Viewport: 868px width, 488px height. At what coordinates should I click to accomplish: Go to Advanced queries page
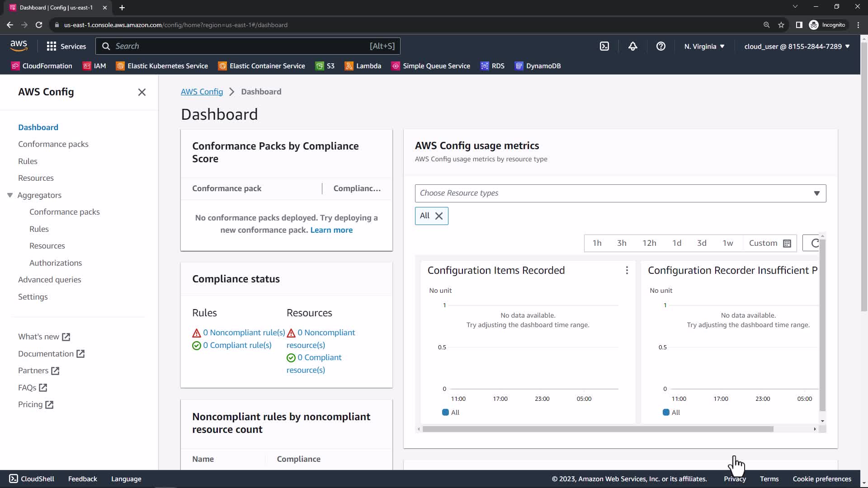tap(50, 280)
